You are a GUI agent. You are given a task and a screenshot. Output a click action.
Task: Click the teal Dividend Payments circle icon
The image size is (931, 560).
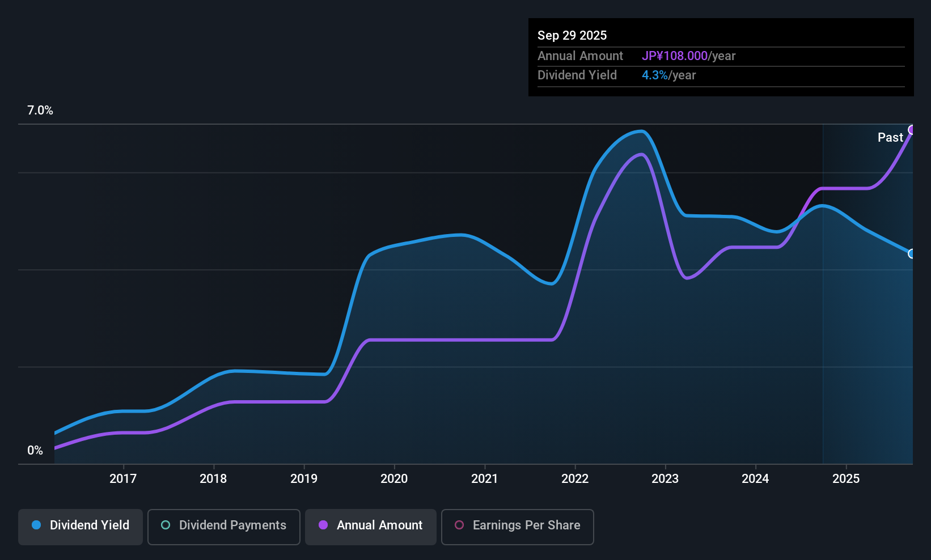(166, 525)
